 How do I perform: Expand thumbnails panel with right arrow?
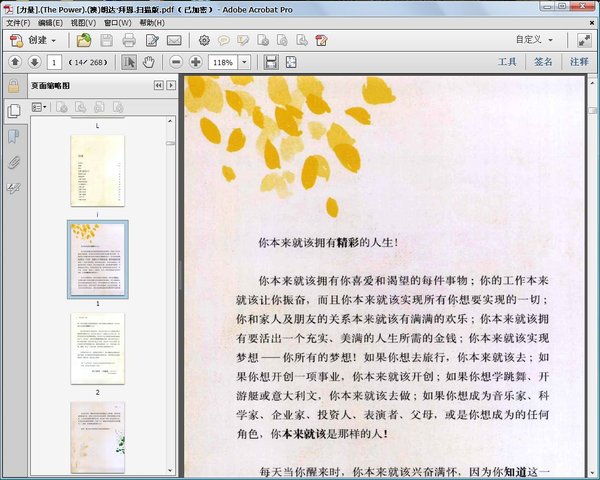click(x=171, y=85)
